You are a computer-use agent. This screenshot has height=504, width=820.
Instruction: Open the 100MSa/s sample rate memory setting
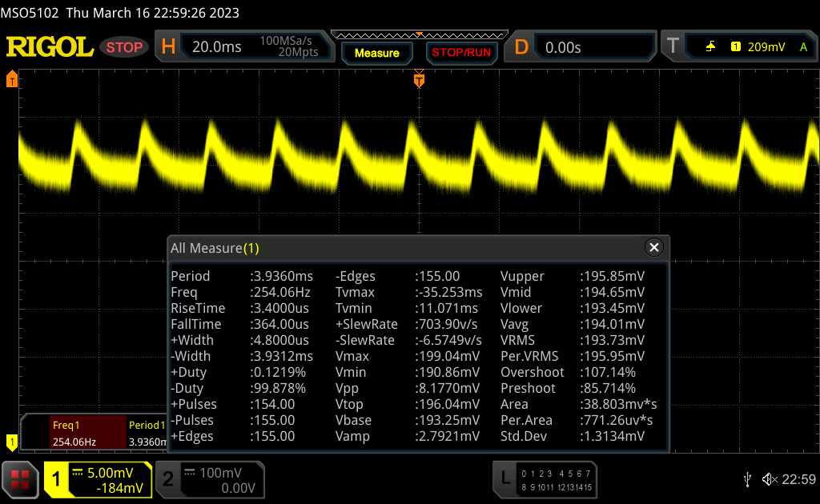pyautogui.click(x=288, y=47)
